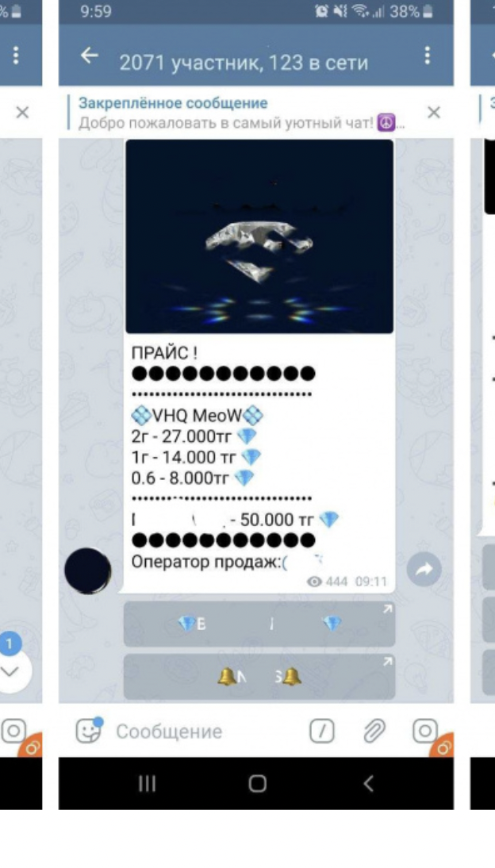This screenshot has width=495, height=868.
Task: Tap the back arrow in the center chat header
Action: point(89,56)
